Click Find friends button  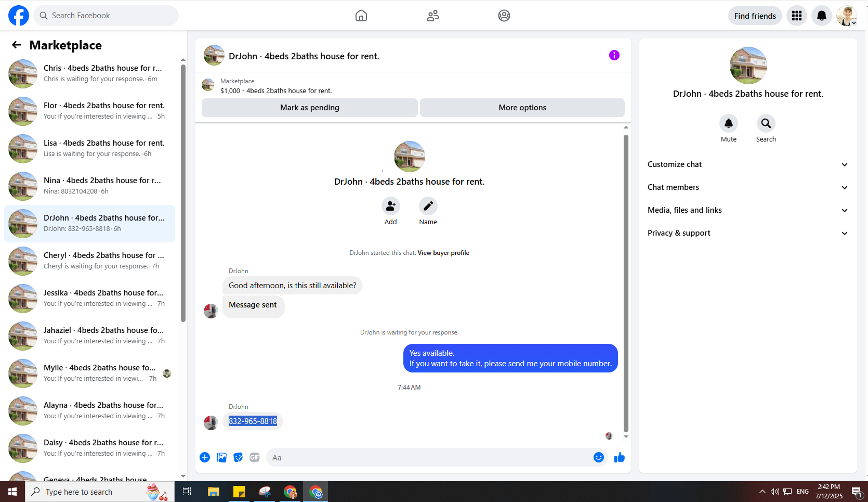pos(755,16)
